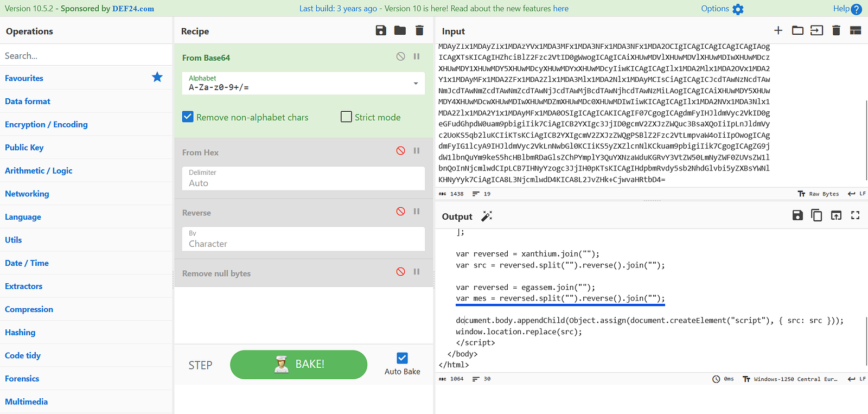Change output end-of-line LF setting
Viewport: 868px width, 414px height.
[857, 379]
